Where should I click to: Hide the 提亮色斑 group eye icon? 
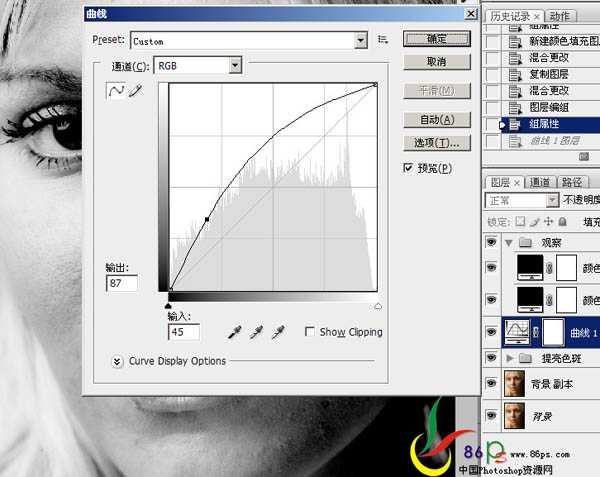point(491,358)
